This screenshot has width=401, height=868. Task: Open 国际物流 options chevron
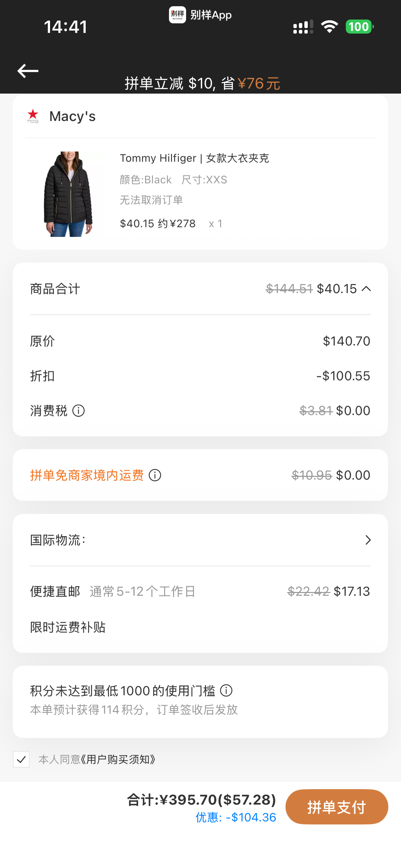point(368,540)
